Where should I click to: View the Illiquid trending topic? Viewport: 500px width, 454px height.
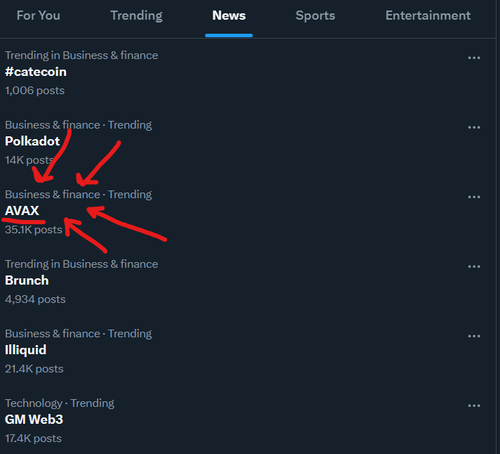[26, 350]
